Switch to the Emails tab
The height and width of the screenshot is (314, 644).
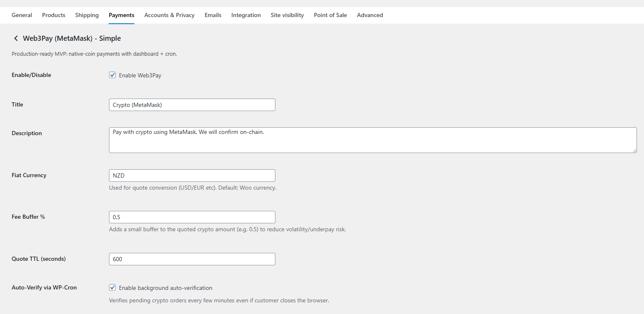213,15
